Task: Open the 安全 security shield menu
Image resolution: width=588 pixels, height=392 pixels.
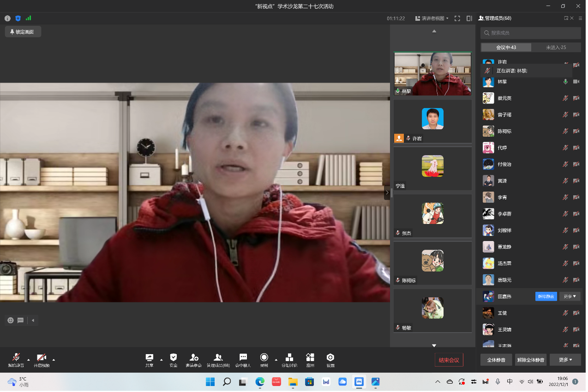Action: pyautogui.click(x=174, y=358)
